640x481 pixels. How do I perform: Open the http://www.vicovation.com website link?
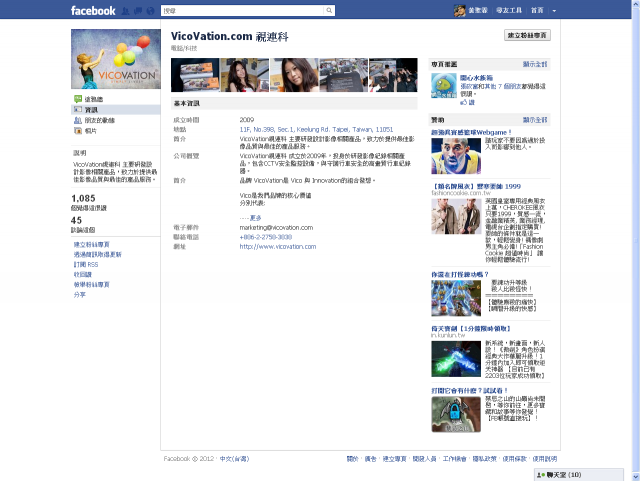point(278,247)
